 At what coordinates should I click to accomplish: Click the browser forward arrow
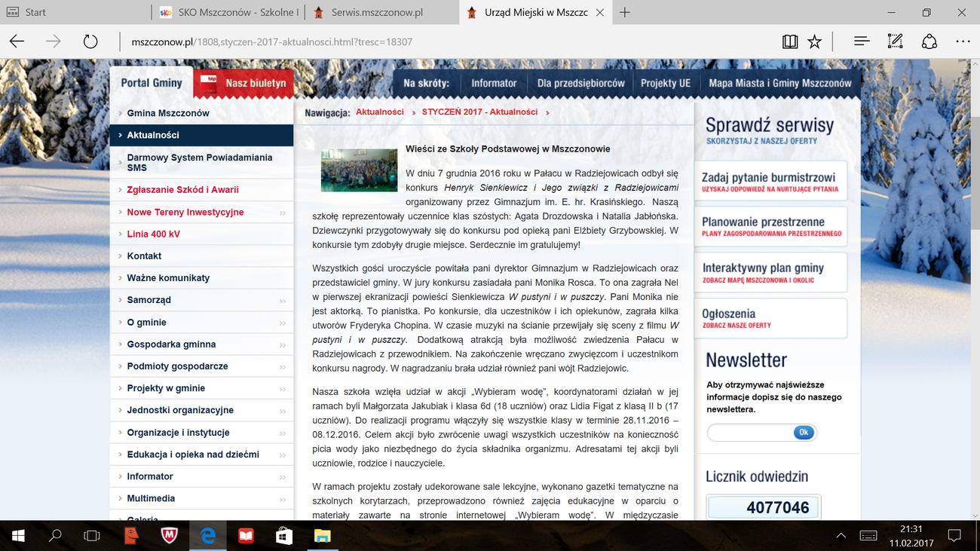tap(54, 42)
